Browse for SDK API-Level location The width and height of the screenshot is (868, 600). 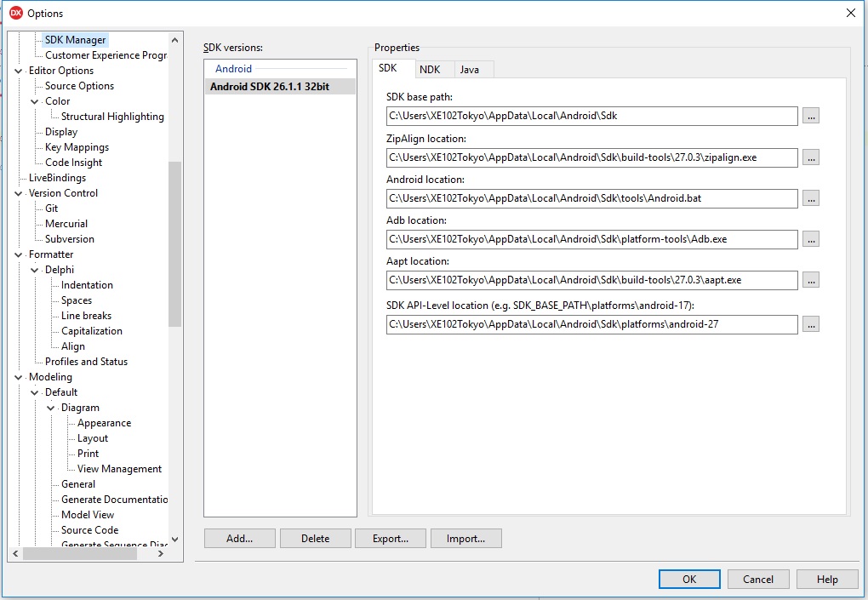pos(810,324)
